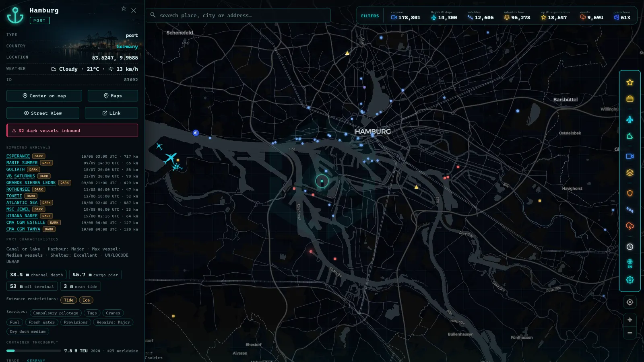Zoom out with the minus button

point(630,333)
